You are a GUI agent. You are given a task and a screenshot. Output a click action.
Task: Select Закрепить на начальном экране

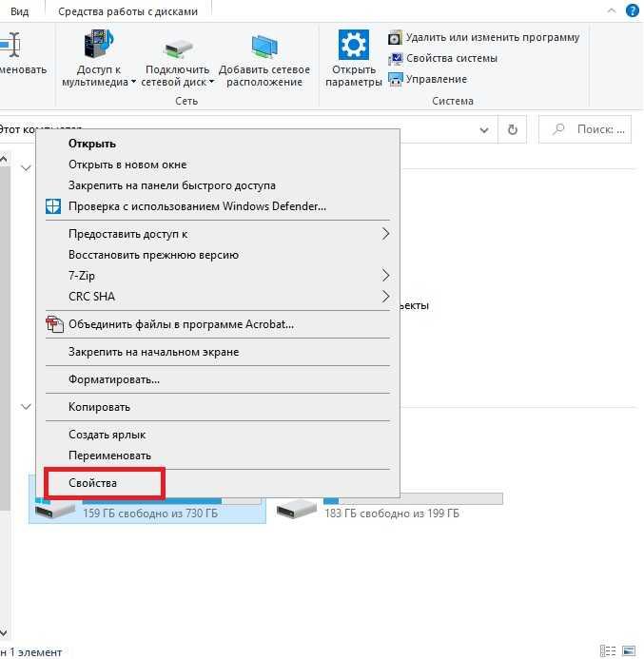[218, 352]
